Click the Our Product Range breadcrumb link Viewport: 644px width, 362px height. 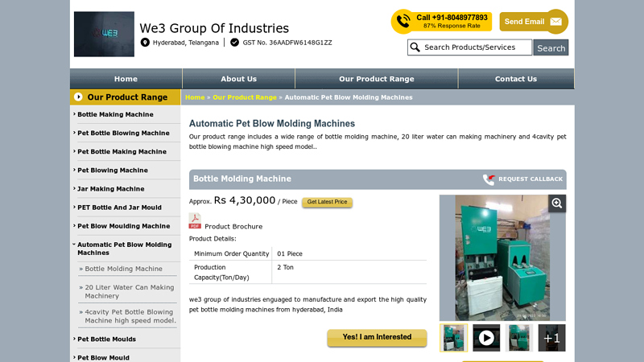245,97
